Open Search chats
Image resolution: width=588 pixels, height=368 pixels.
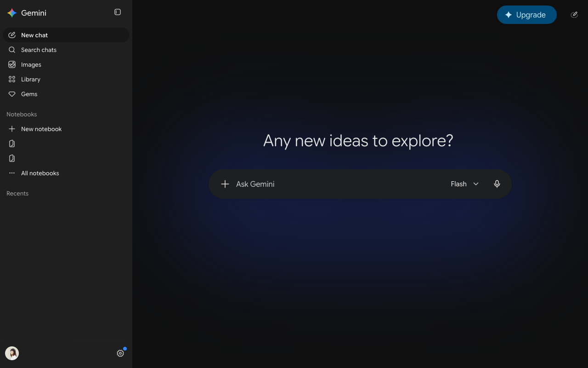click(66, 50)
